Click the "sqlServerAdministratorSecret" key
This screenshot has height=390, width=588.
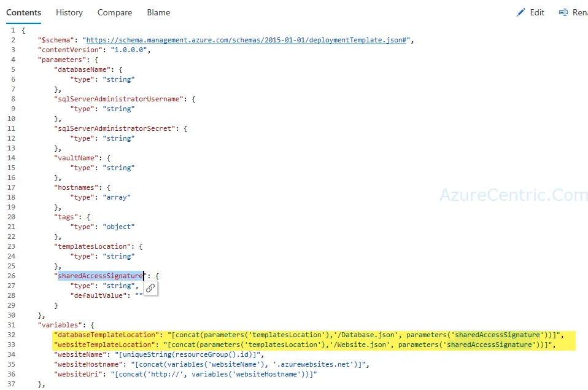coord(115,128)
